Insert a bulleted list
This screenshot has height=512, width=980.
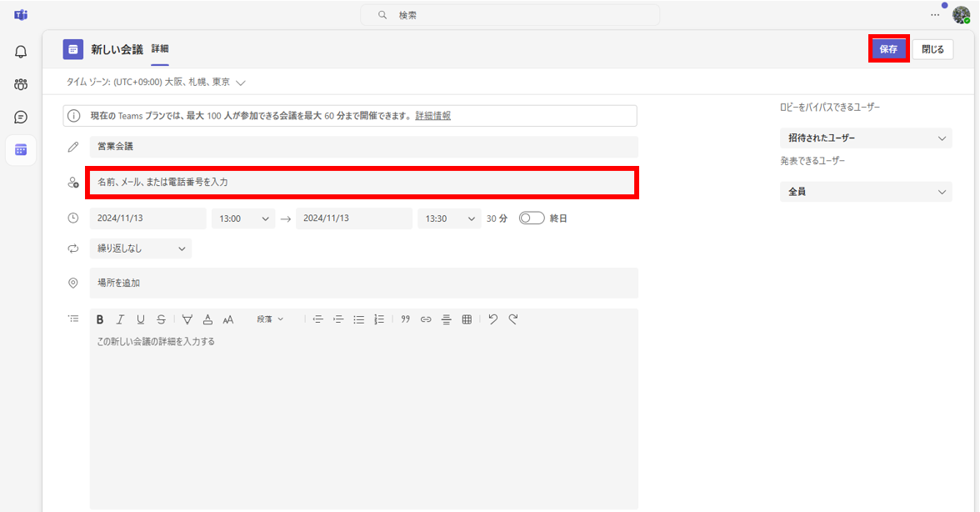359,319
